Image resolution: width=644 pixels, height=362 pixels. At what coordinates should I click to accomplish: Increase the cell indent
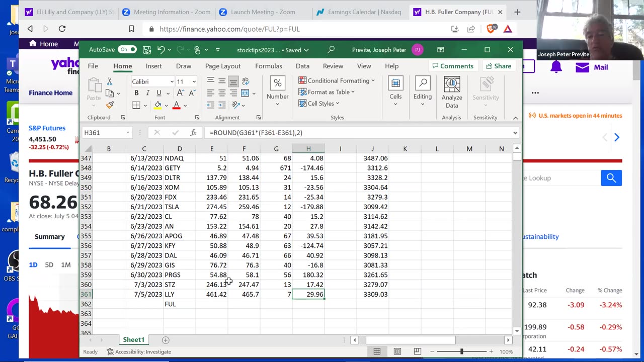point(222,105)
